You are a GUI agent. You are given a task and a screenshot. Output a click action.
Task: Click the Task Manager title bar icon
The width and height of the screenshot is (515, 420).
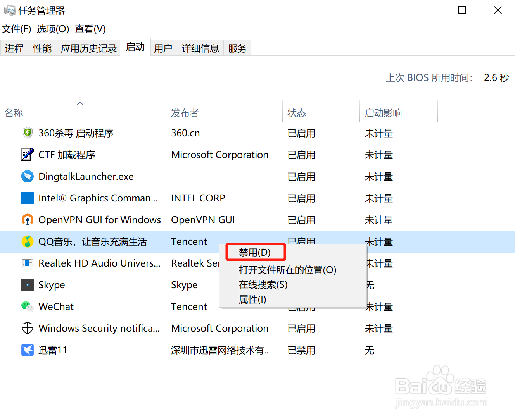coord(10,10)
